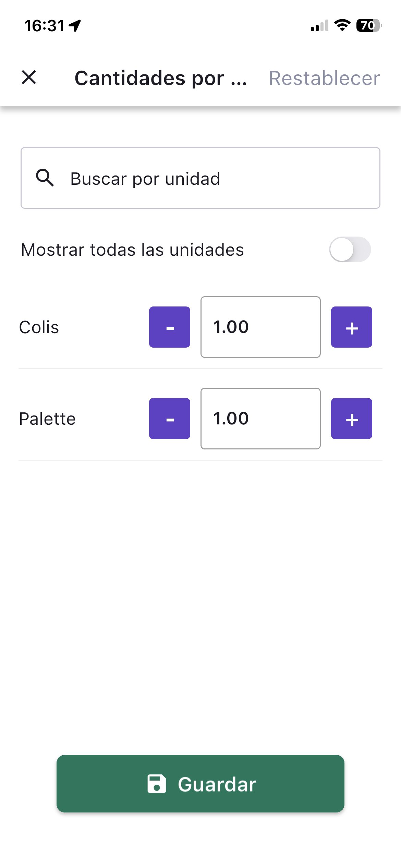401x868 pixels.
Task: Decrease Colis quantity with minus button
Action: pos(170,327)
